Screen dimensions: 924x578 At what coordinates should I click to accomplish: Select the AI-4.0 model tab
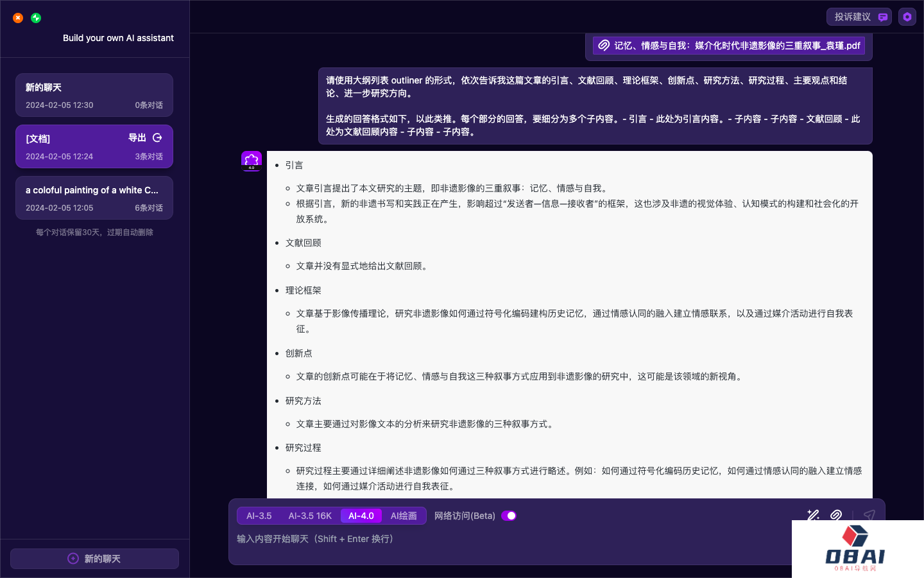click(x=361, y=516)
